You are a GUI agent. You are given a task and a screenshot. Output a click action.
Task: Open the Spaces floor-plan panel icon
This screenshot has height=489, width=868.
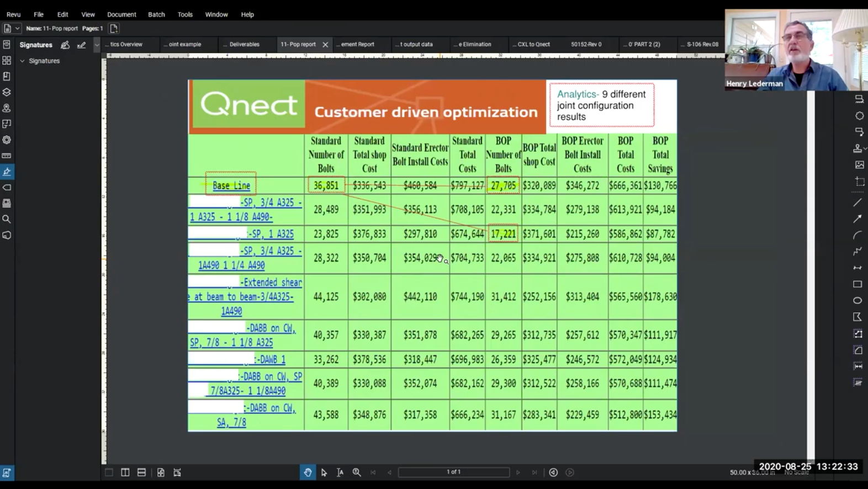click(x=7, y=124)
